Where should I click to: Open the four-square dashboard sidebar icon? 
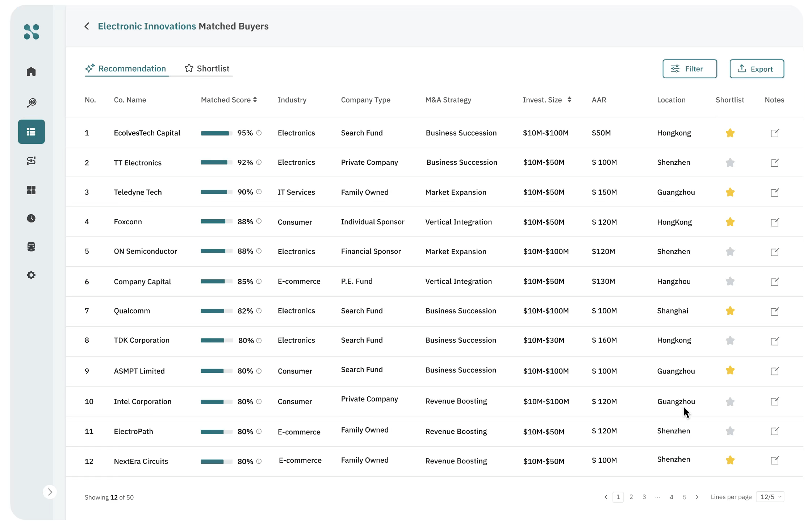coord(31,190)
